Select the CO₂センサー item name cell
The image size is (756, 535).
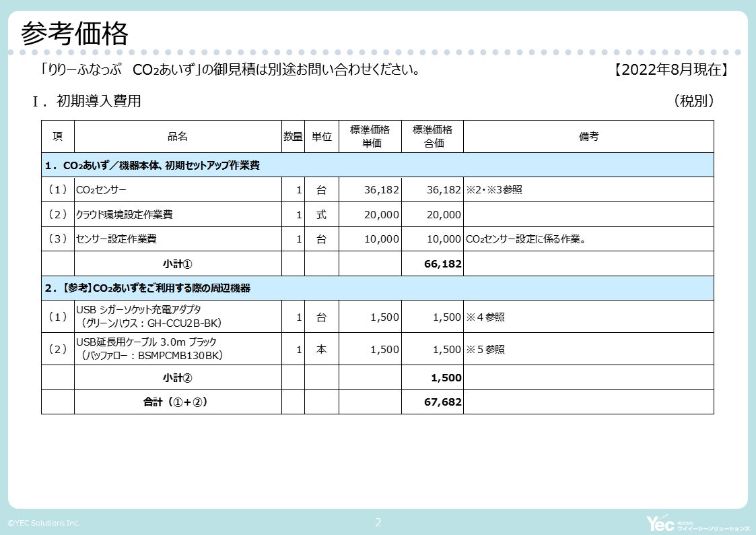[x=178, y=189]
